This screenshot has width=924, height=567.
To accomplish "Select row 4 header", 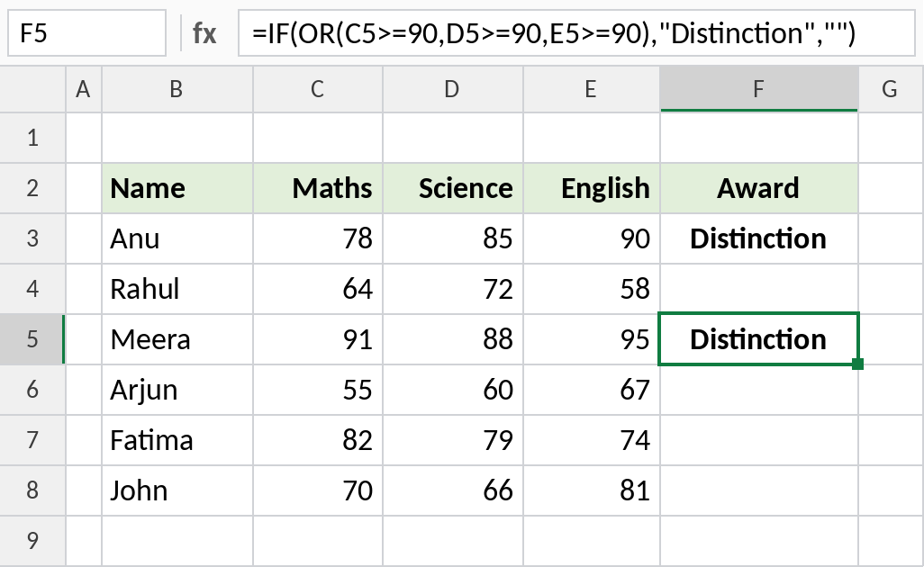I will click(32, 289).
